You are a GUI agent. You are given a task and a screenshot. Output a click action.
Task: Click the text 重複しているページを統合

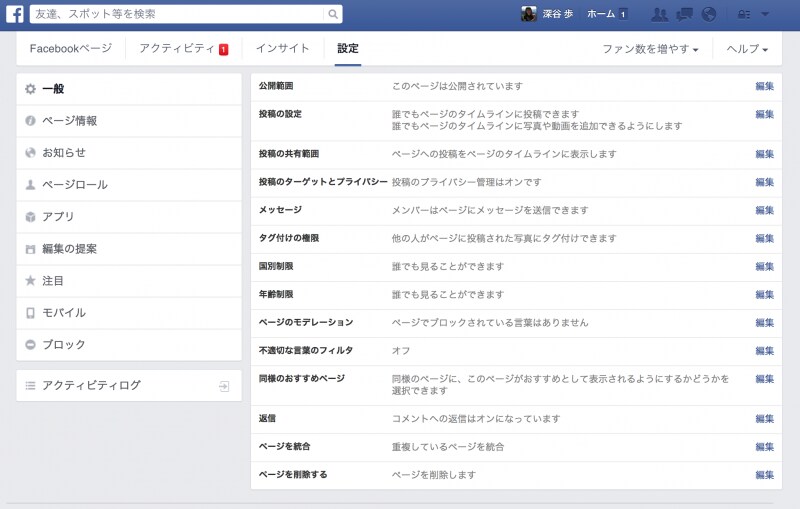447,447
